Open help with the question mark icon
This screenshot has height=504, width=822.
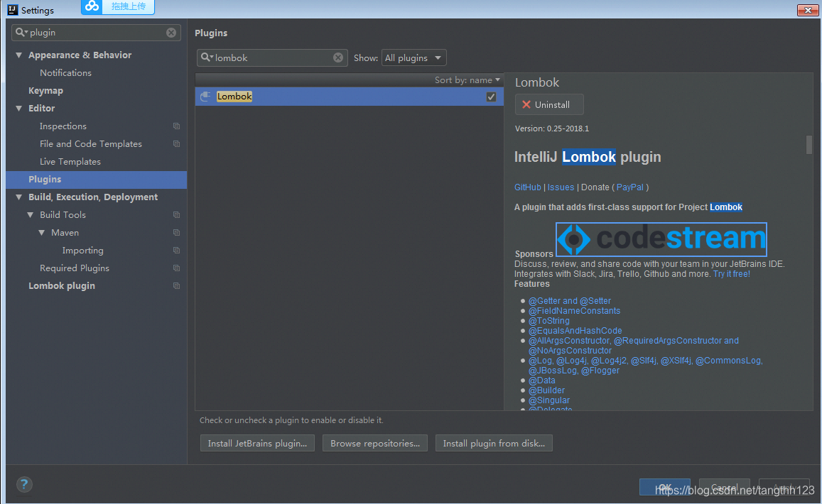(24, 484)
